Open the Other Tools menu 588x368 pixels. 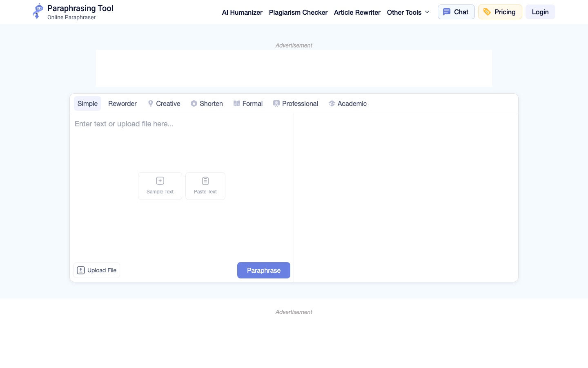click(x=408, y=12)
